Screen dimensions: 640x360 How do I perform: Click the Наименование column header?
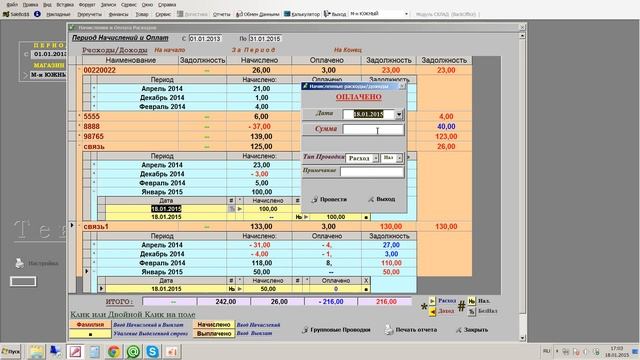click(131, 60)
